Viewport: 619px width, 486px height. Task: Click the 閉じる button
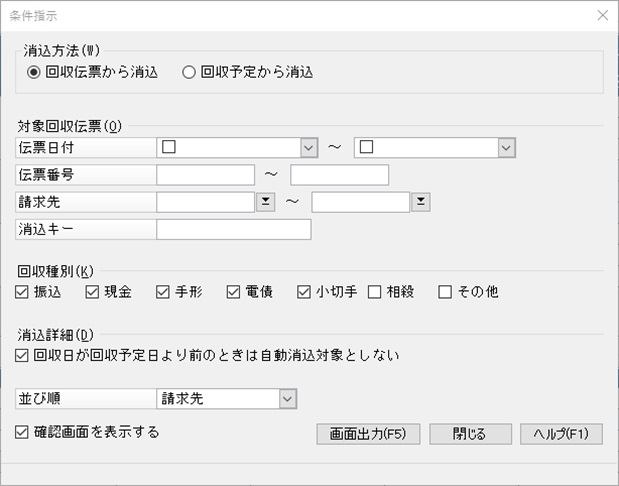[471, 434]
